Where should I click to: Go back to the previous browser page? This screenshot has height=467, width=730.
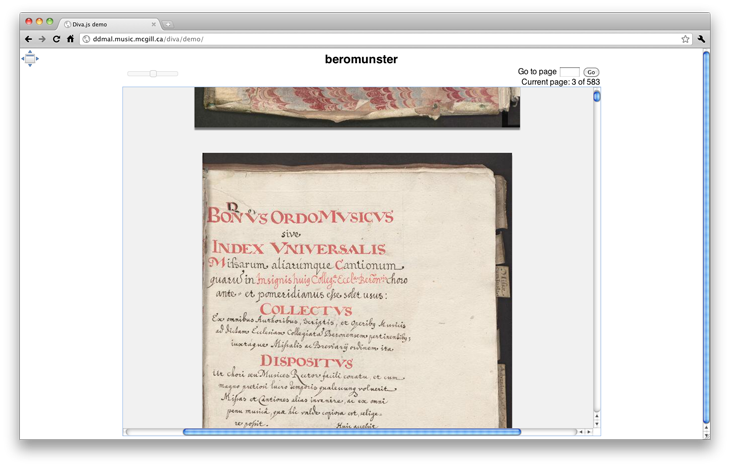tap(28, 39)
